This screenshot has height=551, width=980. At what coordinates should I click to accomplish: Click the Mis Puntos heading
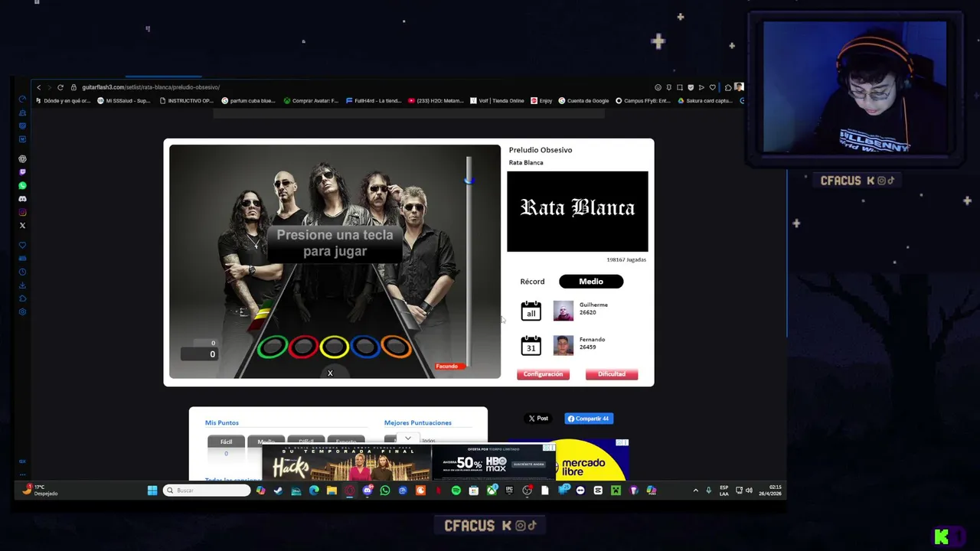click(222, 422)
